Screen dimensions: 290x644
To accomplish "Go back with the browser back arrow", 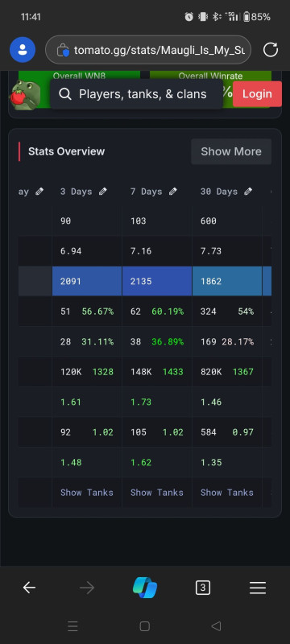I will click(29, 588).
